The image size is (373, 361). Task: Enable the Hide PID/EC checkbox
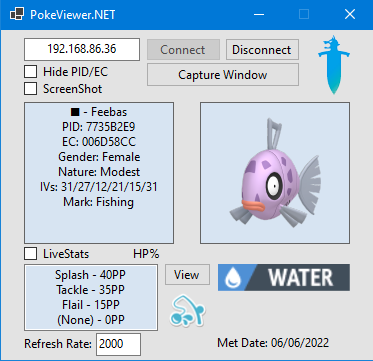pos(31,71)
